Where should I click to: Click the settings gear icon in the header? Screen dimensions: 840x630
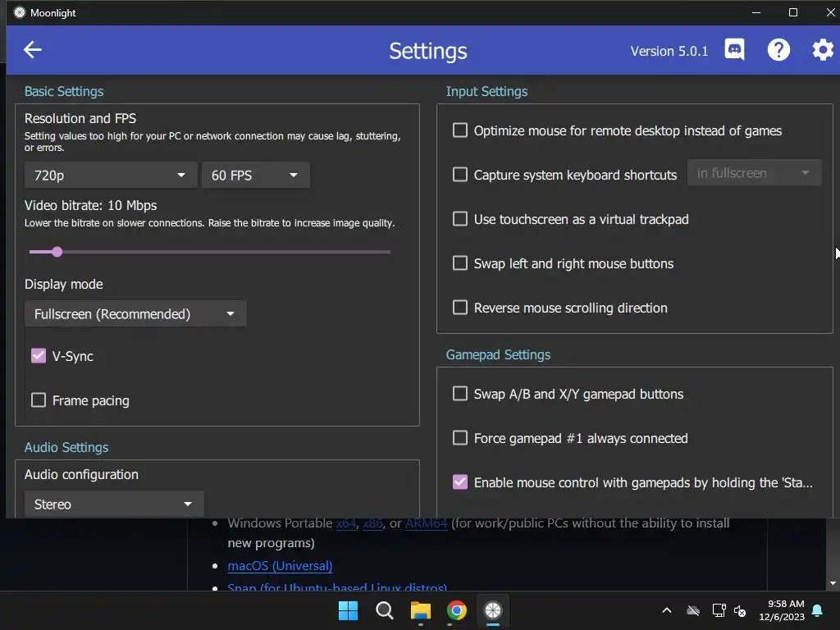pos(822,50)
